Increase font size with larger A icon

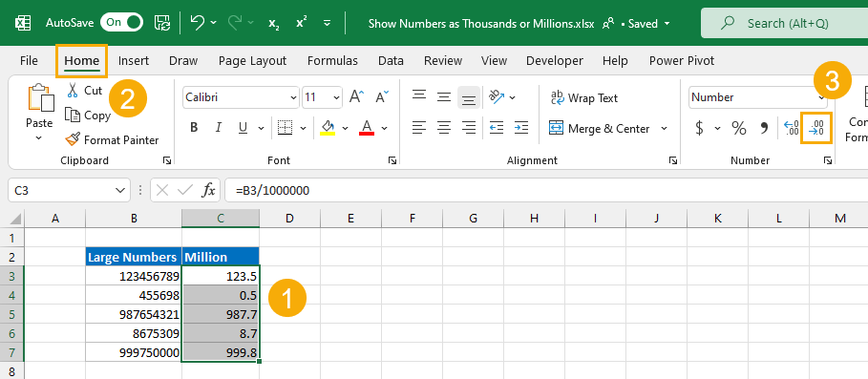coord(356,97)
